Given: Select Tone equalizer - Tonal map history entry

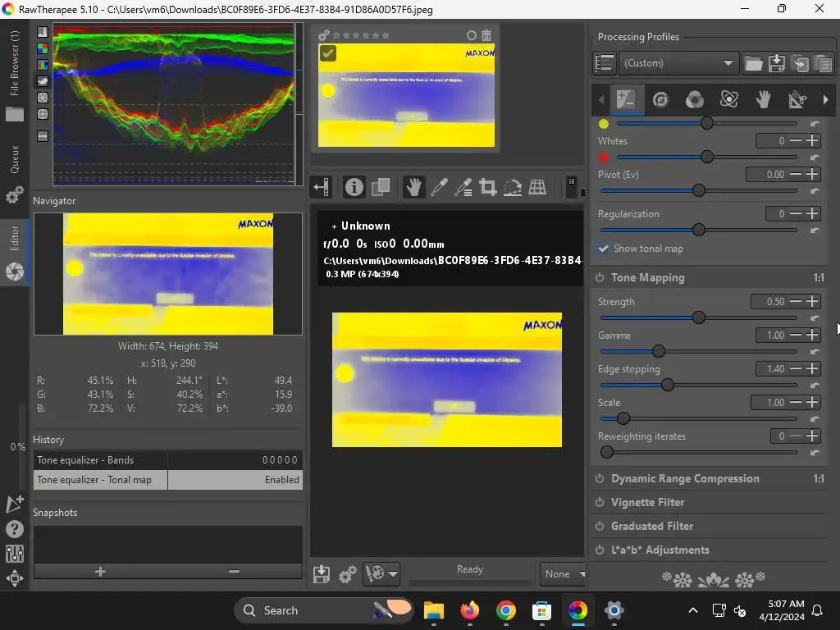Looking at the screenshot, I should [x=167, y=480].
